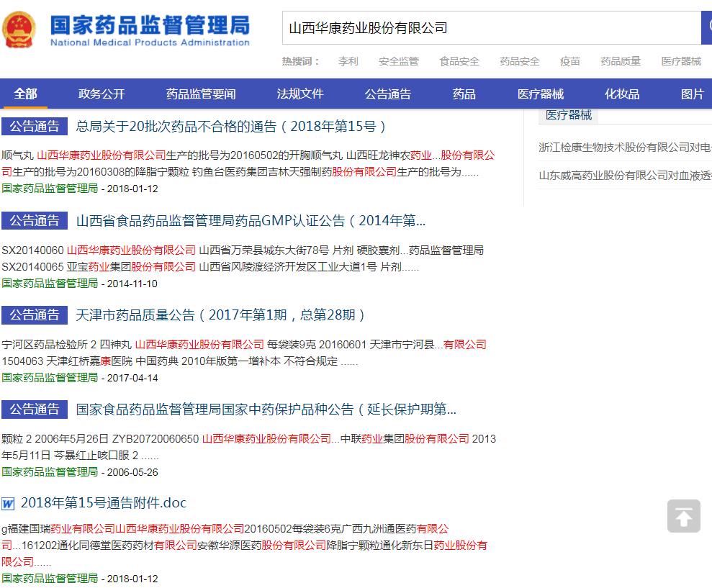Open the 医疗器械 navigation tab
Screen dimensions: 712x588
coord(541,94)
